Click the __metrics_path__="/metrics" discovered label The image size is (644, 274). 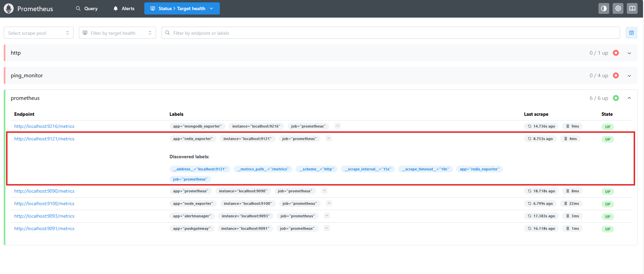tap(263, 169)
